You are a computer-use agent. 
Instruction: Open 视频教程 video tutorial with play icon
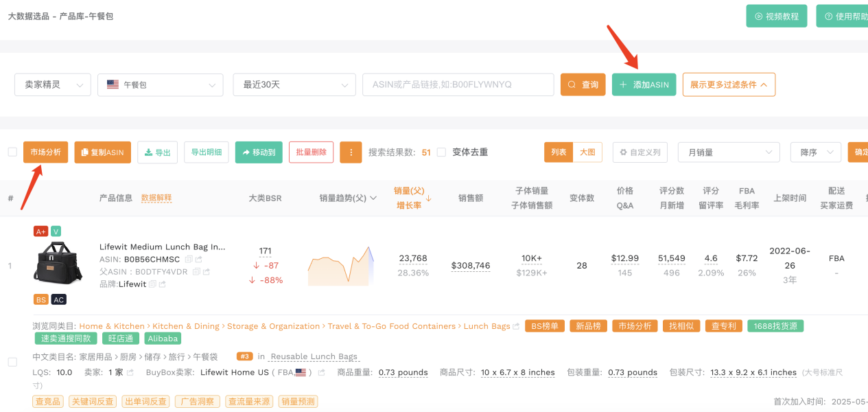[776, 15]
